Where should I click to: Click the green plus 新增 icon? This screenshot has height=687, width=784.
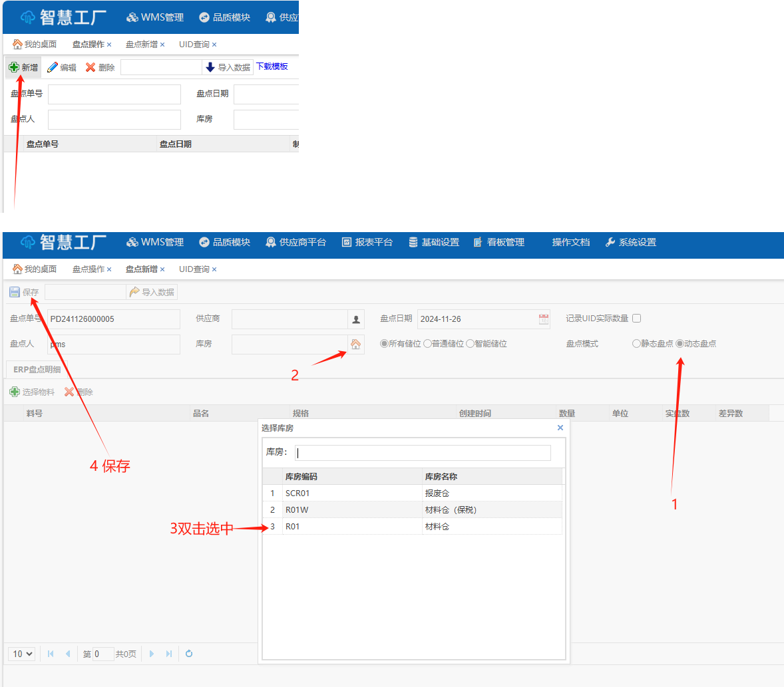(x=14, y=67)
